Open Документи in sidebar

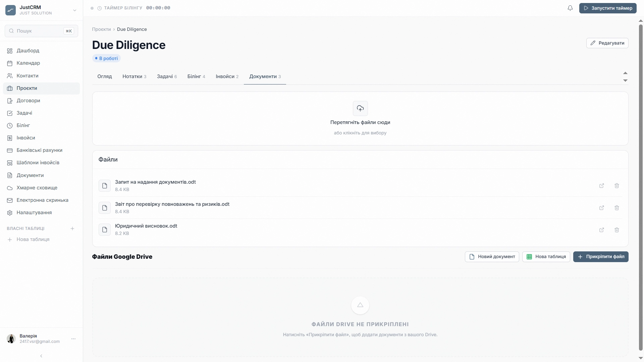[x=41, y=175]
